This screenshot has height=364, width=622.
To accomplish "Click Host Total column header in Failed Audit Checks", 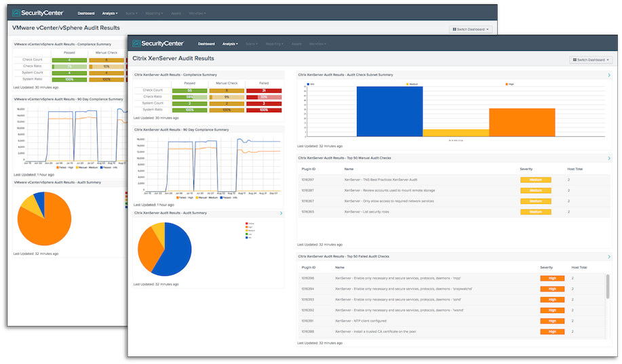I will click(579, 268).
